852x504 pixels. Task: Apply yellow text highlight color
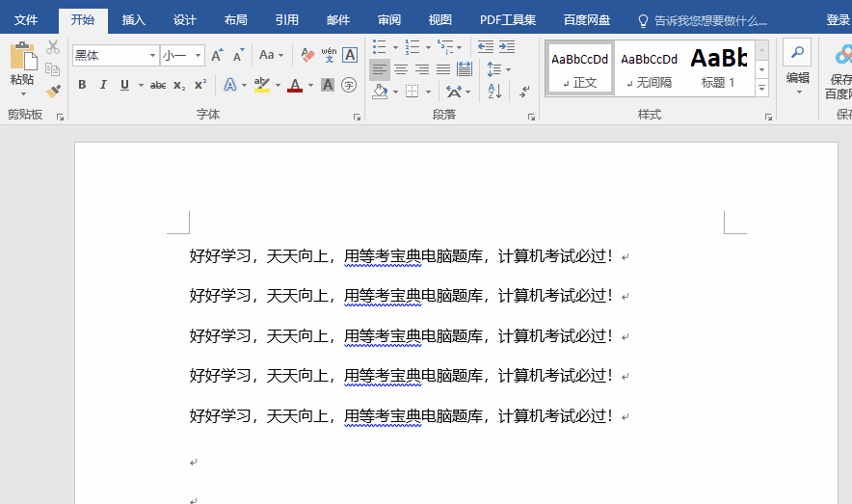pos(262,85)
